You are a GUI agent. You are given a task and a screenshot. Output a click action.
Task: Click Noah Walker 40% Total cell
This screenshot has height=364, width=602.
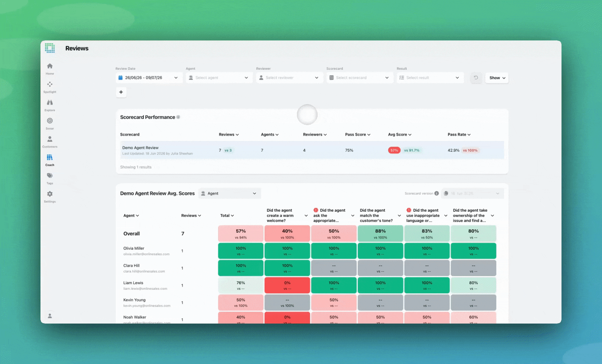pos(241,318)
